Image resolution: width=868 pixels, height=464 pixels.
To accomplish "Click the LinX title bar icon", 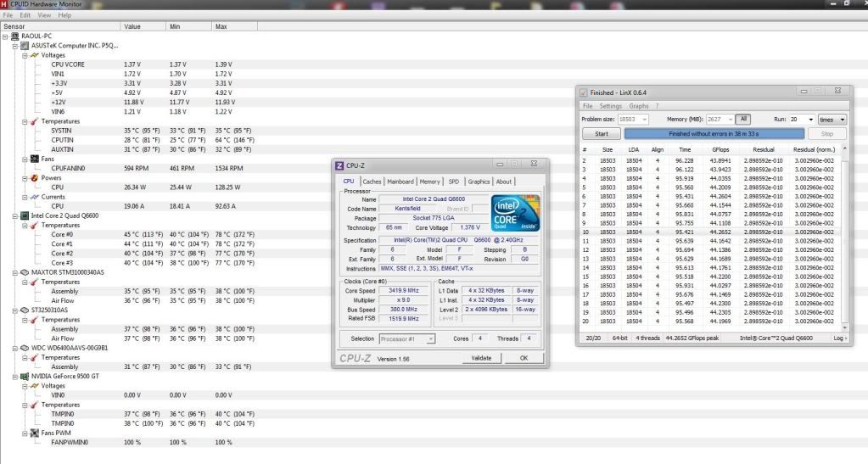I will 583,92.
